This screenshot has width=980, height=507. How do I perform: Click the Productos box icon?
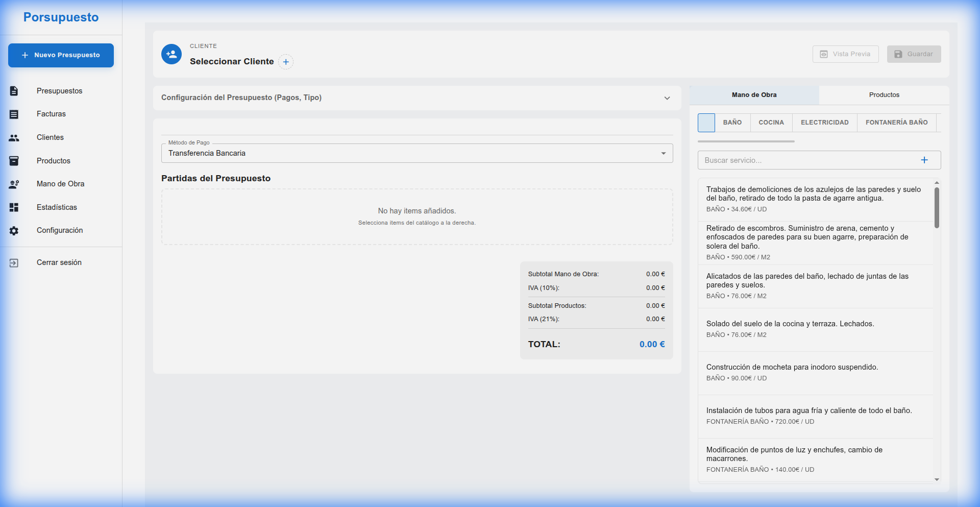coord(14,161)
